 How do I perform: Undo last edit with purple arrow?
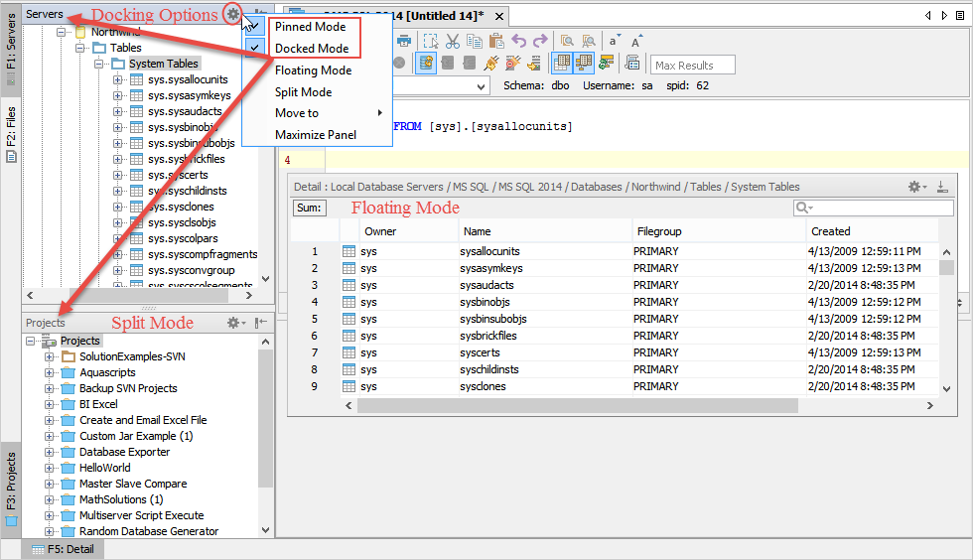click(518, 41)
